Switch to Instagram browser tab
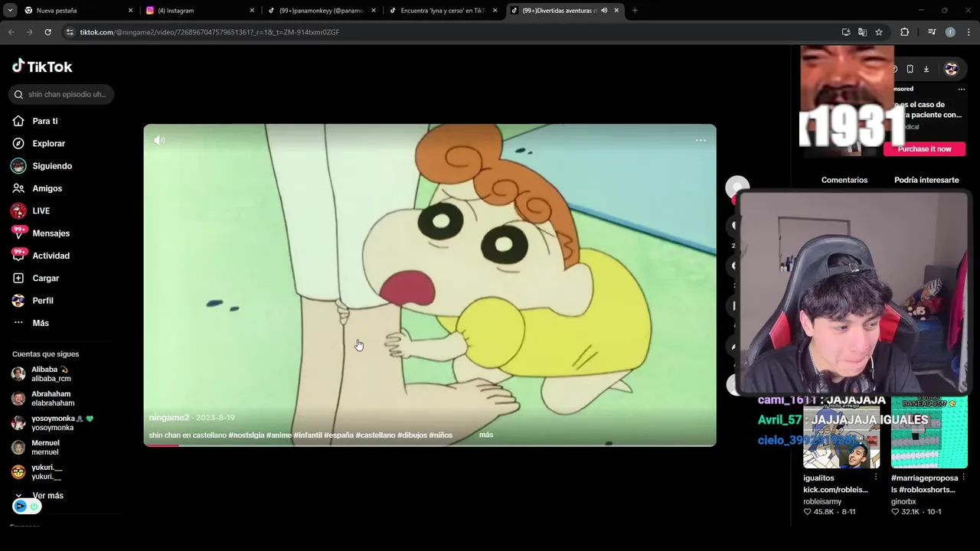The height and width of the screenshot is (551, 980). point(199,11)
